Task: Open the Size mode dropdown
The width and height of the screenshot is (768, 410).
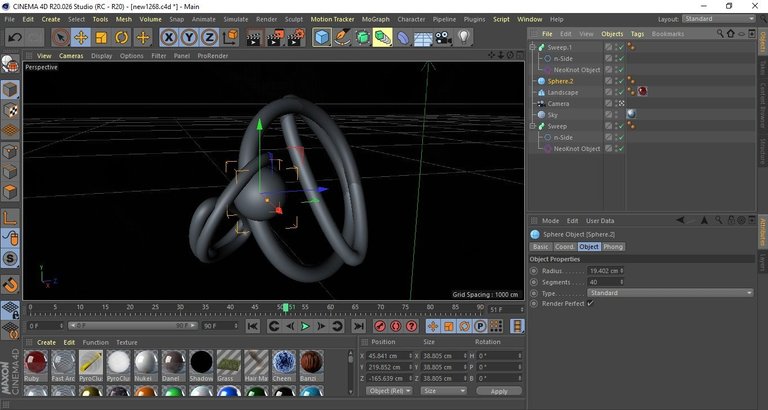Action: 444,391
